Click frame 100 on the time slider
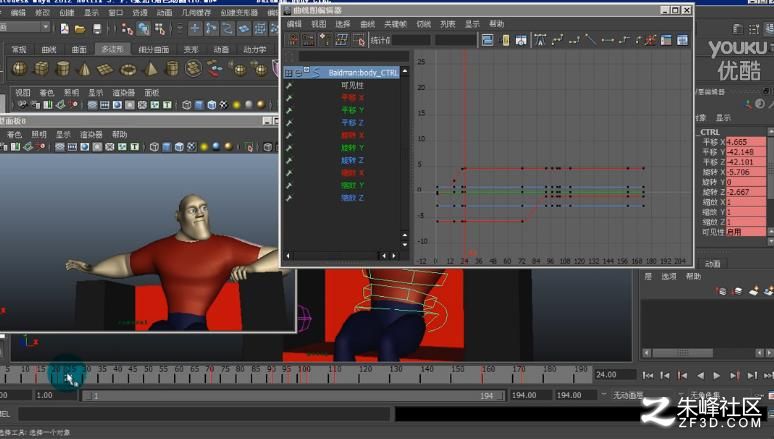Image resolution: width=774 pixels, height=439 pixels. [x=304, y=374]
